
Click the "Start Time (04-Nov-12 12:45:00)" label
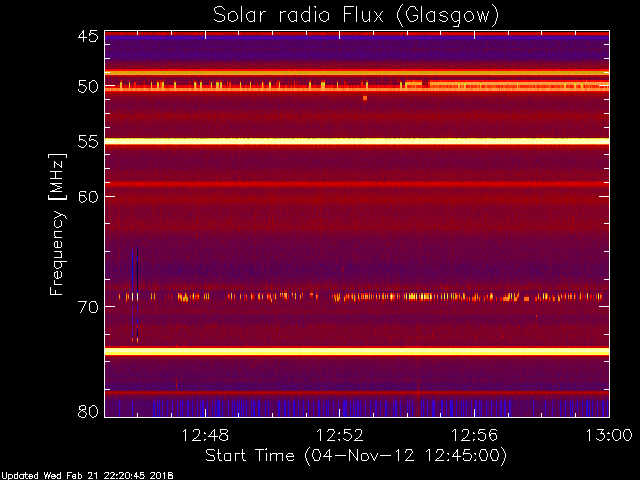356,455
